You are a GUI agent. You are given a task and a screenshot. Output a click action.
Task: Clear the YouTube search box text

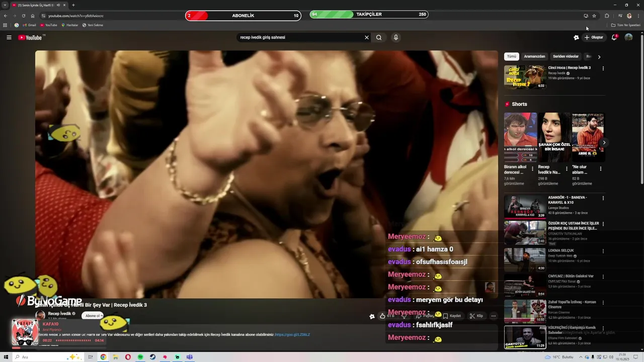pyautogui.click(x=367, y=37)
